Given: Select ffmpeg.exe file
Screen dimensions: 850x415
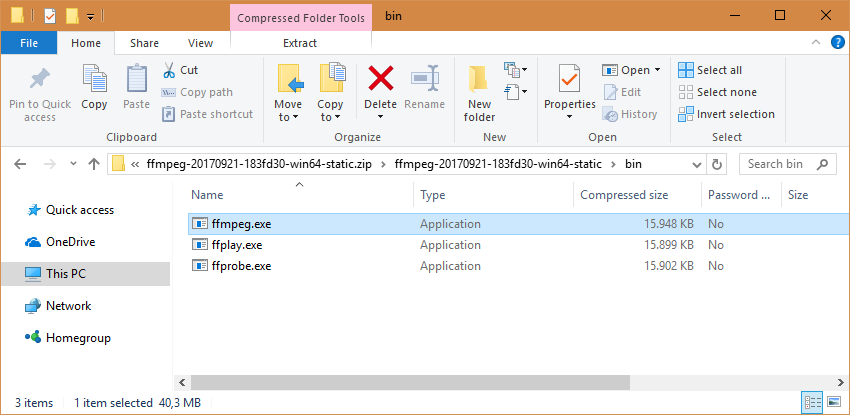Looking at the screenshot, I should (x=241, y=224).
